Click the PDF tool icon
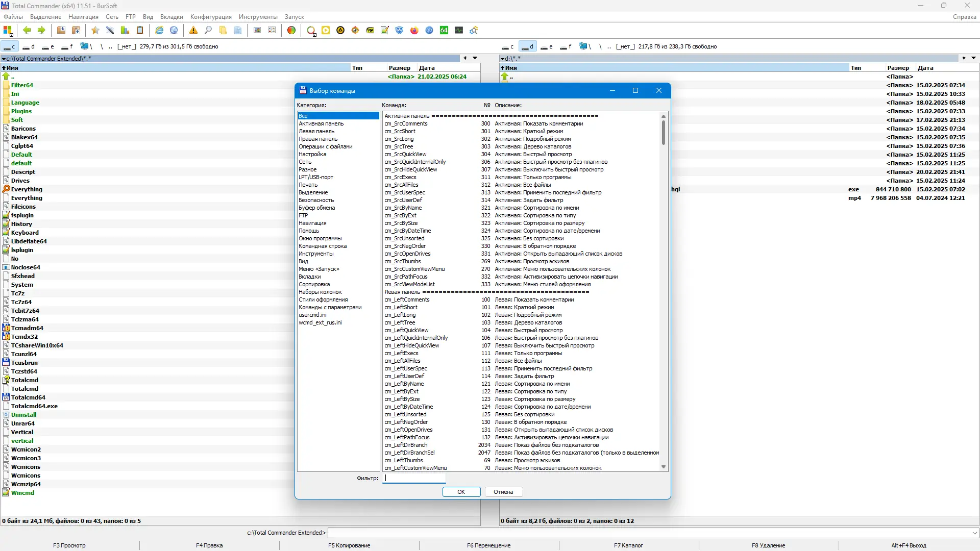This screenshot has width=980, height=551. 370,31
